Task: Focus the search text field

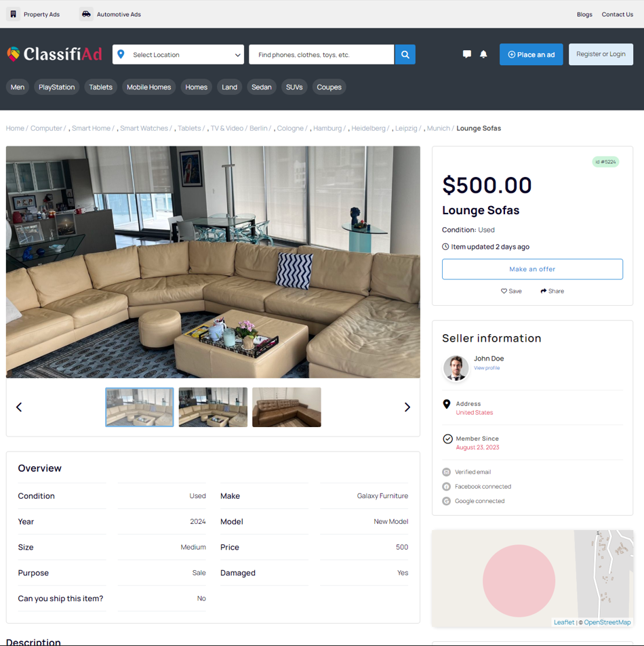Action: (321, 54)
